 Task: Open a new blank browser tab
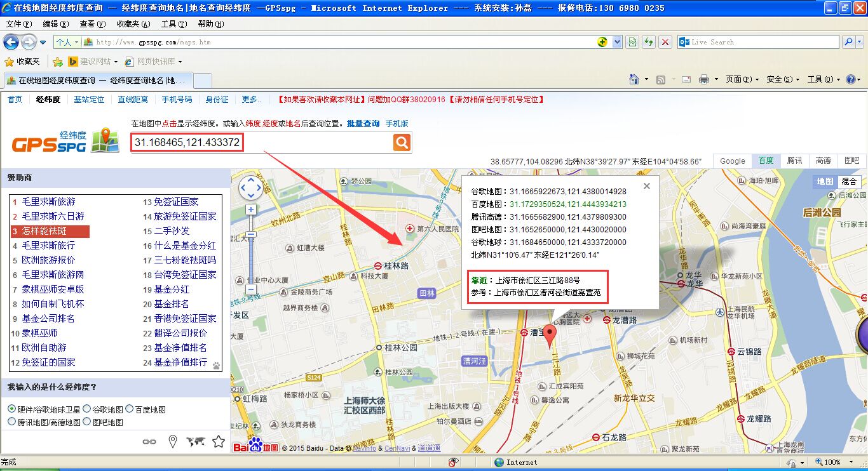pos(202,81)
